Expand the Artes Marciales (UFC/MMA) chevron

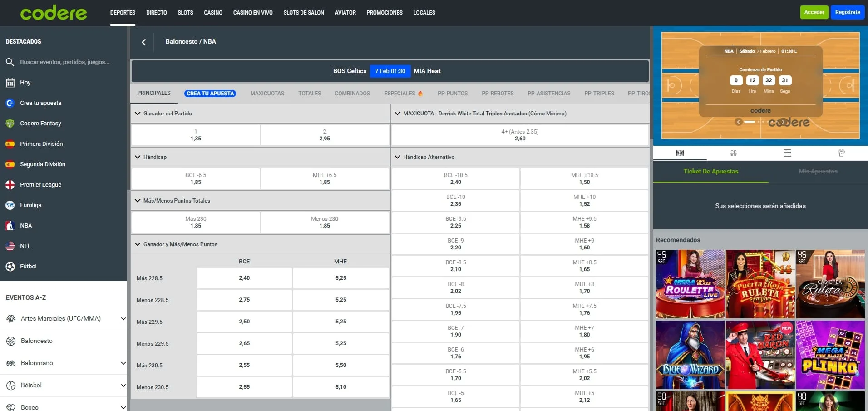click(x=123, y=319)
